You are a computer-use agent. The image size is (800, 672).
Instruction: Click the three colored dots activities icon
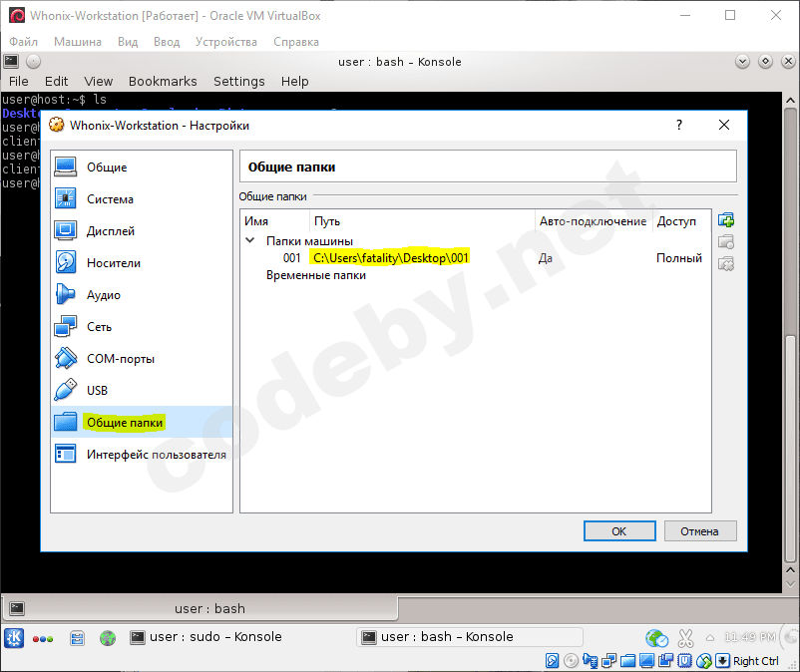tap(43, 639)
